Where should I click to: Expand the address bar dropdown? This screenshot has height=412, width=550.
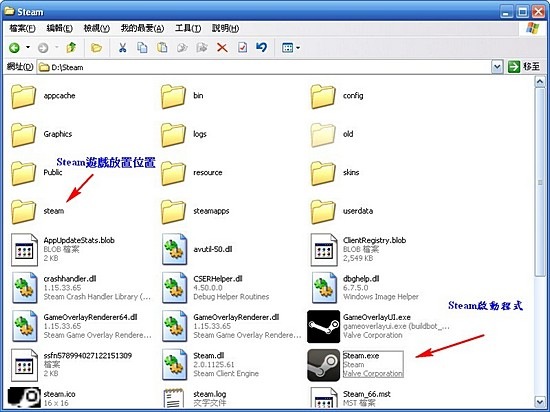tap(497, 67)
